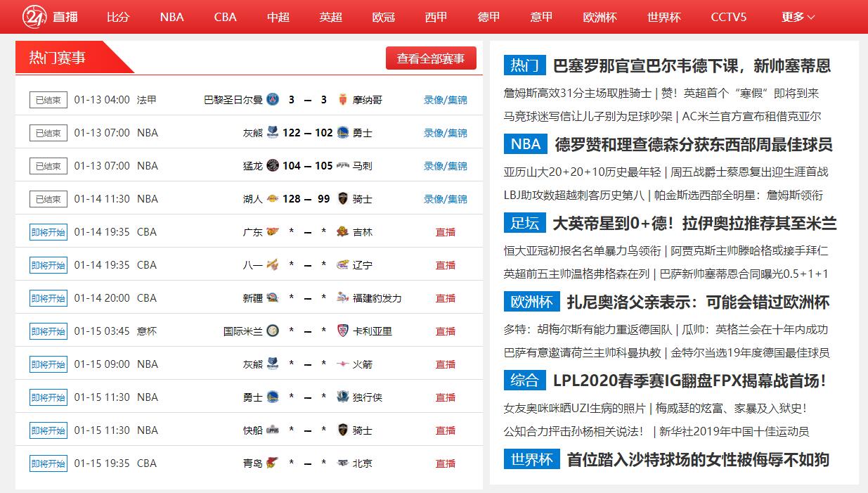The image size is (868, 493).
Task: Click the 摩纳哥 club crest
Action: [x=343, y=100]
